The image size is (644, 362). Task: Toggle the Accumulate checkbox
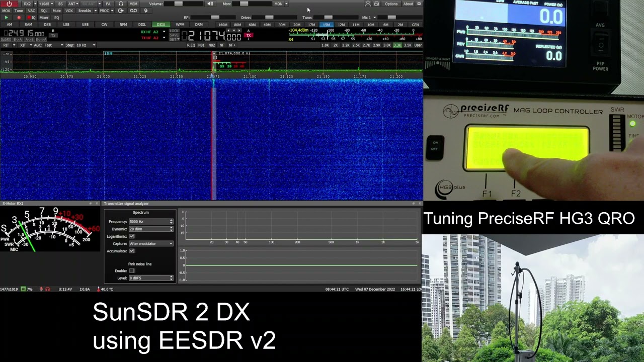click(x=132, y=251)
